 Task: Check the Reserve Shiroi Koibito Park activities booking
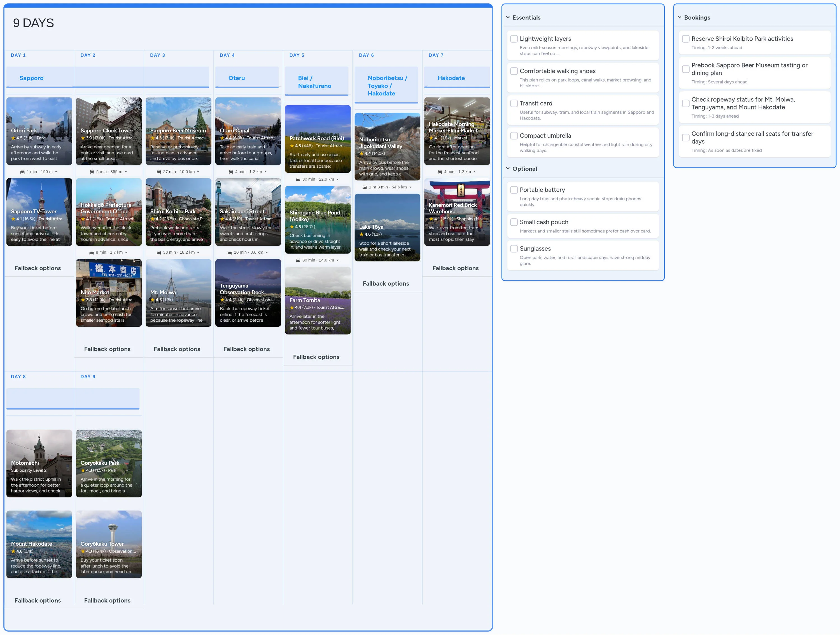(x=686, y=39)
